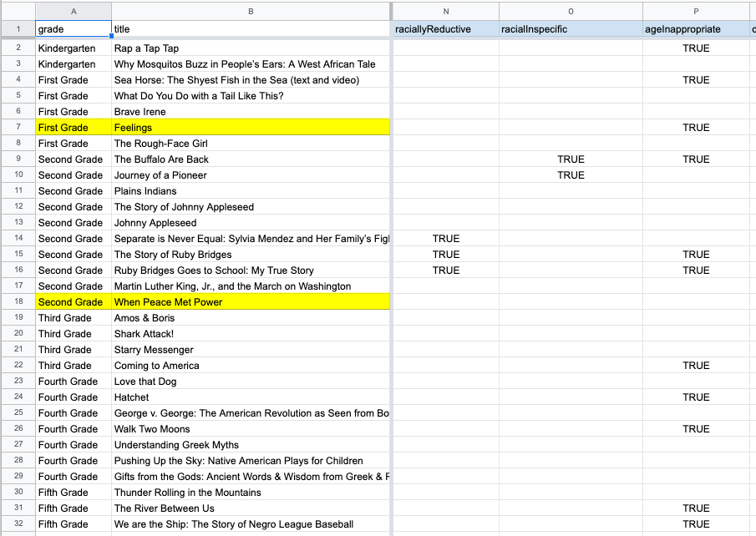The width and height of the screenshot is (756, 536).
Task: Select the 'ageInappropriate' header cell
Action: pyautogui.click(x=696, y=29)
